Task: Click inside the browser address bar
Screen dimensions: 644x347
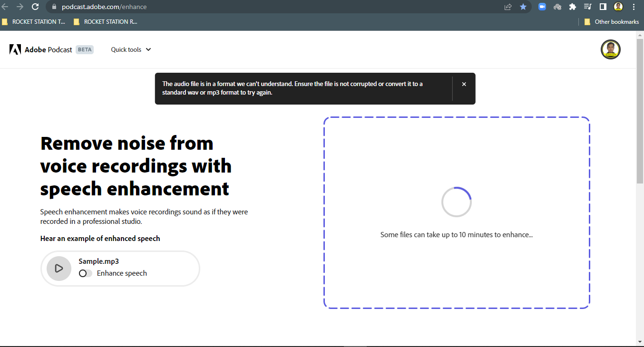Action: 190,7
